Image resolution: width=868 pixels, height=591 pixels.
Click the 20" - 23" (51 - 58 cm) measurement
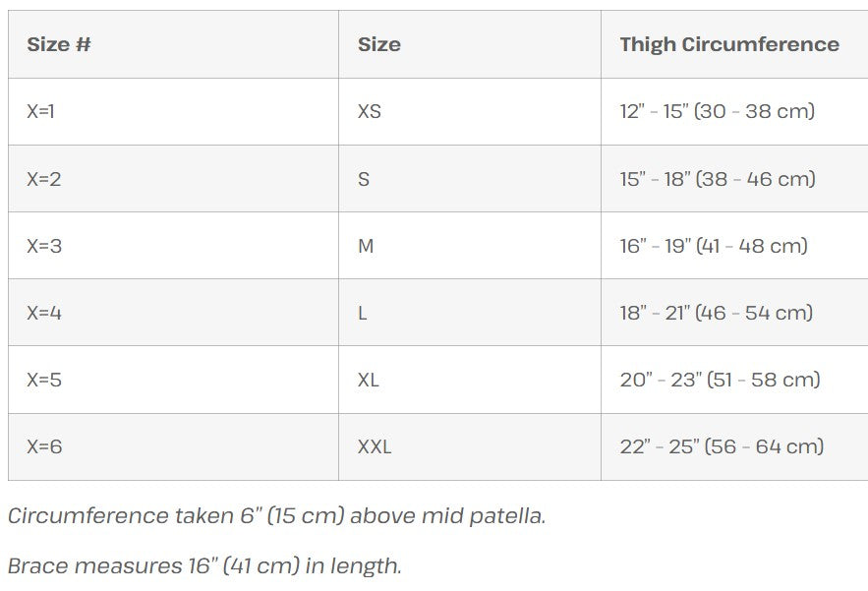[720, 380]
